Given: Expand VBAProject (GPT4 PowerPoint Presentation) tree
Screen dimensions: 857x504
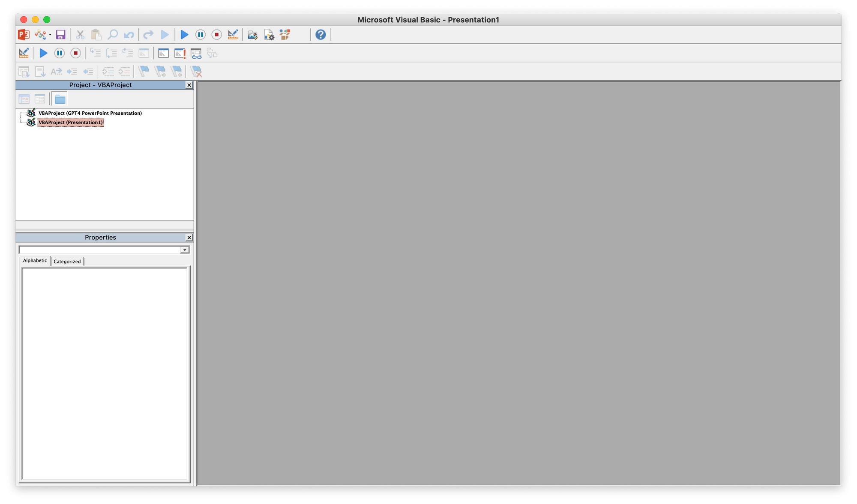Looking at the screenshot, I should [x=22, y=113].
